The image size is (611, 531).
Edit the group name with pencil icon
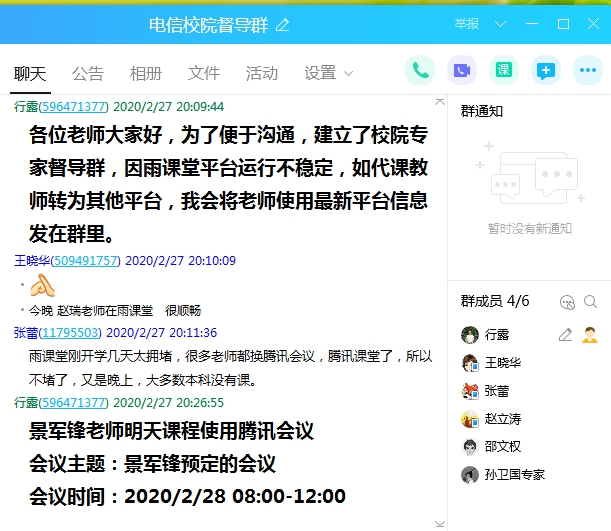[x=283, y=25]
